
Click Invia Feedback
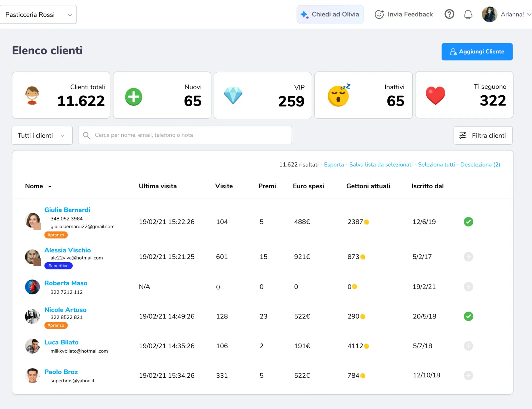[x=404, y=14]
